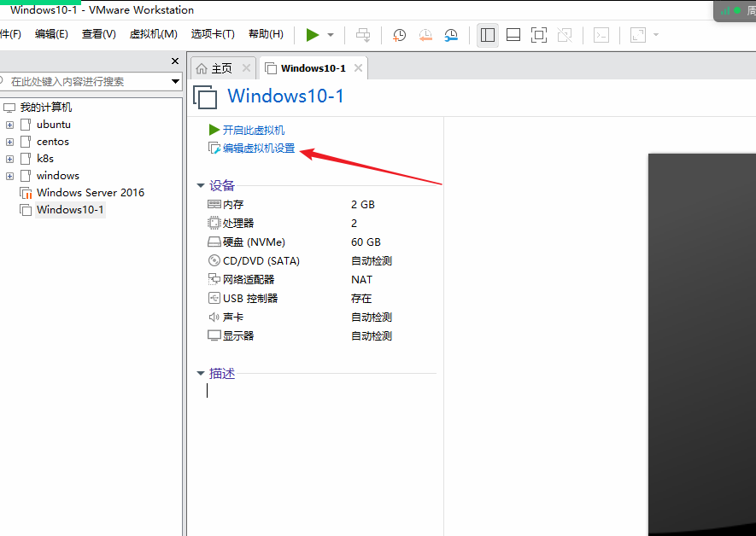This screenshot has height=536, width=756.
Task: Open the 虚拟机(M) menu
Action: 153,34
